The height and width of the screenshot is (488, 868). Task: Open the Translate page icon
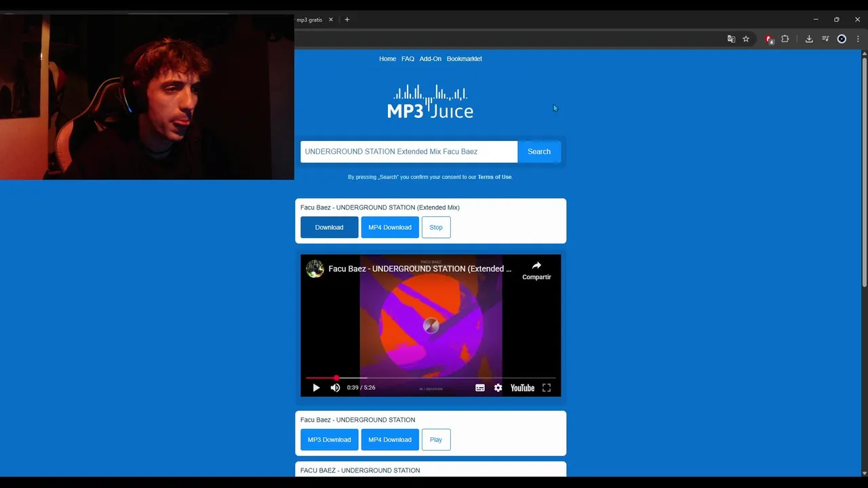click(731, 39)
